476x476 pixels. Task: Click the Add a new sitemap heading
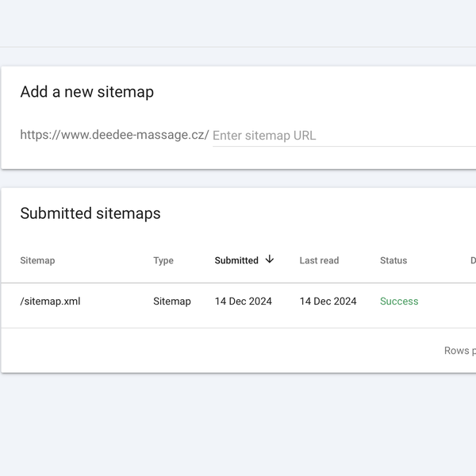point(86,92)
